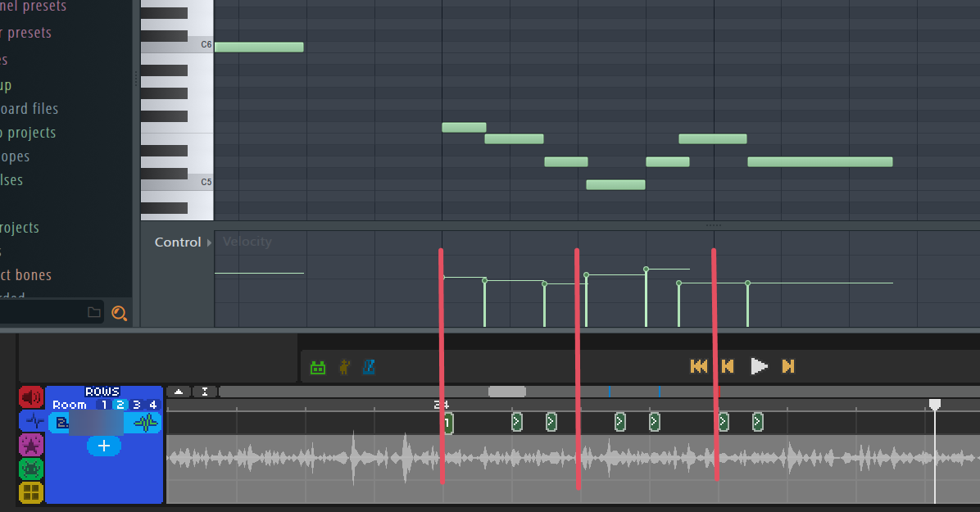
Task: Skip forward to the next bar
Action: point(788,366)
